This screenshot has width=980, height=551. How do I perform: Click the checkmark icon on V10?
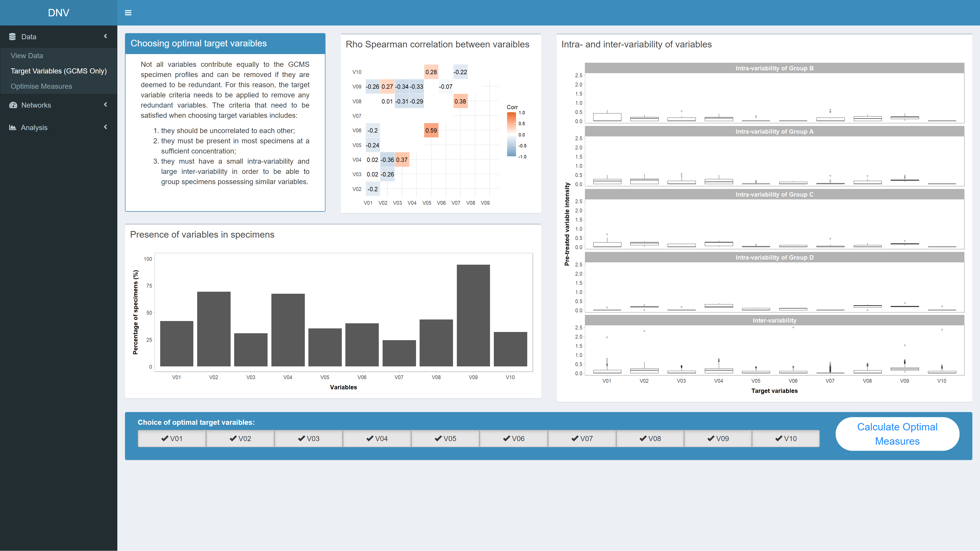point(779,439)
